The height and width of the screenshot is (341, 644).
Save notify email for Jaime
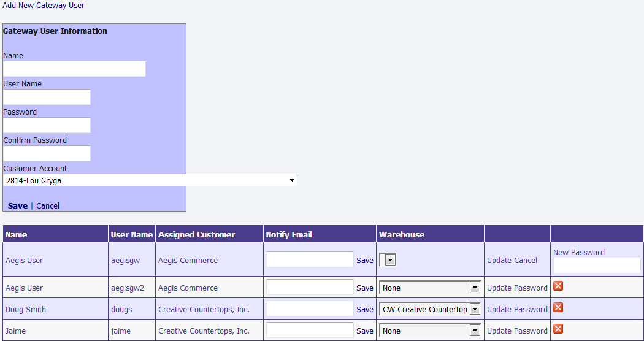pos(364,331)
